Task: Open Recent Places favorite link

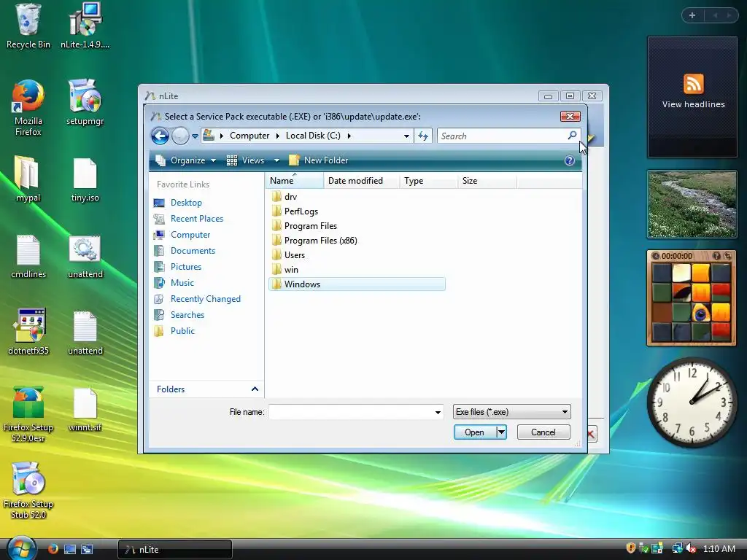Action: [188, 219]
